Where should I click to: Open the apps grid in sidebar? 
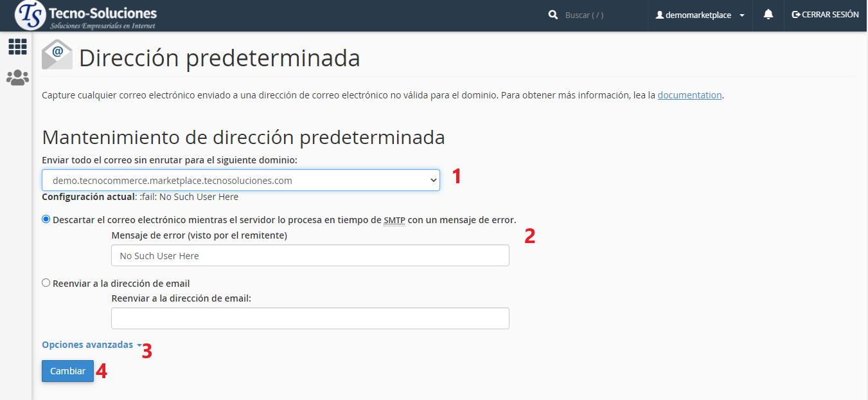[17, 46]
